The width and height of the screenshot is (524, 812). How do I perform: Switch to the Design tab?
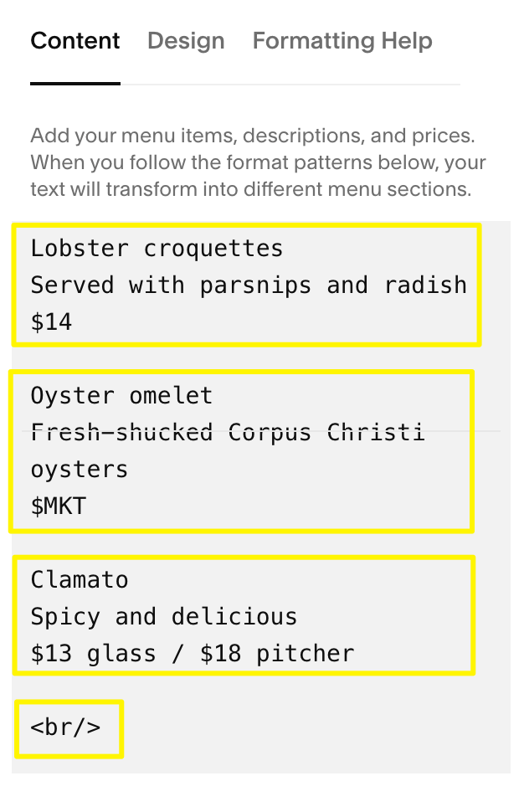coord(185,40)
